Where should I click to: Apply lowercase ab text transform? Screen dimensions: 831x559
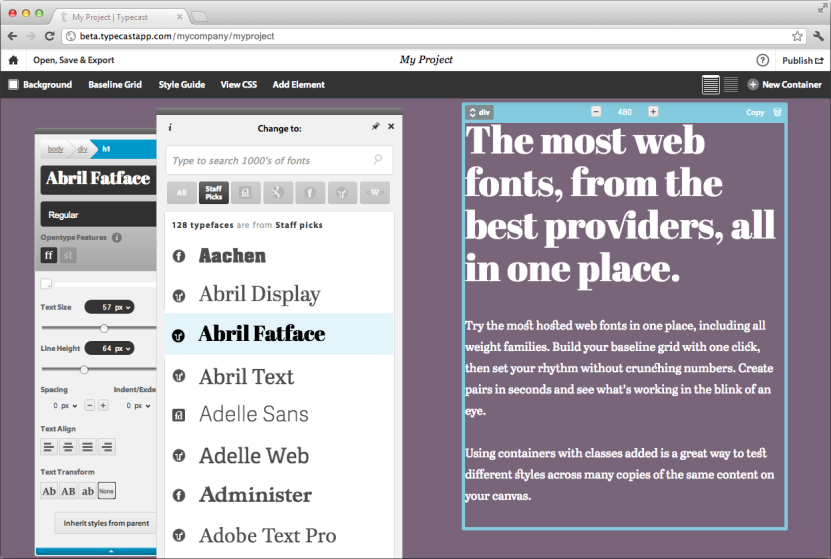pyautogui.click(x=87, y=491)
